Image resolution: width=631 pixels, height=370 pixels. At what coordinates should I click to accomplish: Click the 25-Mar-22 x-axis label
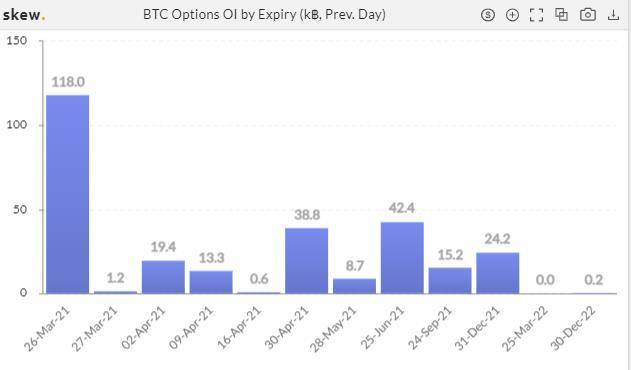tap(525, 329)
